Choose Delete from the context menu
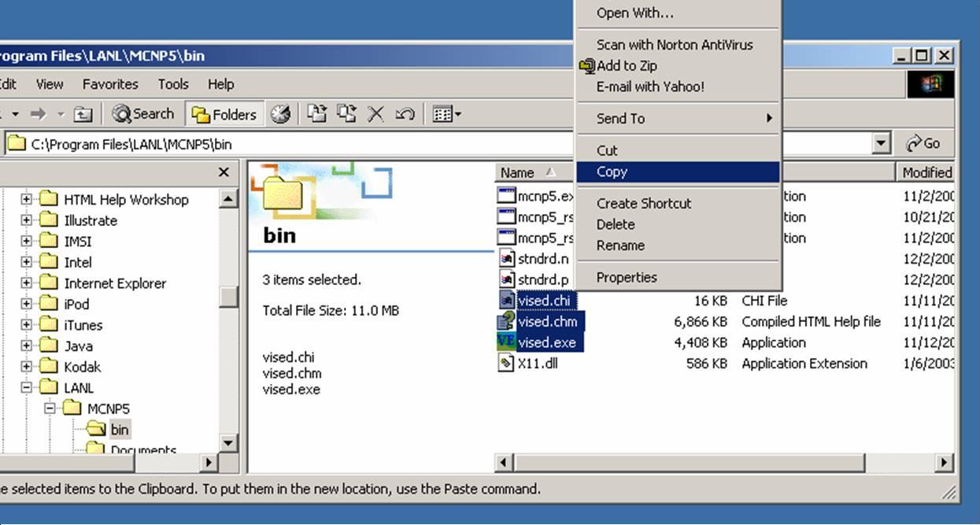Image resolution: width=980 pixels, height=525 pixels. pyautogui.click(x=678, y=224)
